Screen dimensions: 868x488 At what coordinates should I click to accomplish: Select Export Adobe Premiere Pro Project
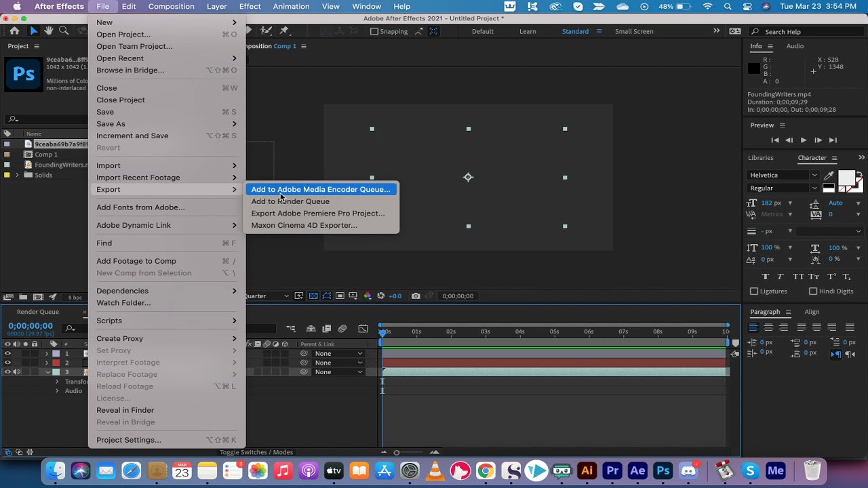pos(318,213)
